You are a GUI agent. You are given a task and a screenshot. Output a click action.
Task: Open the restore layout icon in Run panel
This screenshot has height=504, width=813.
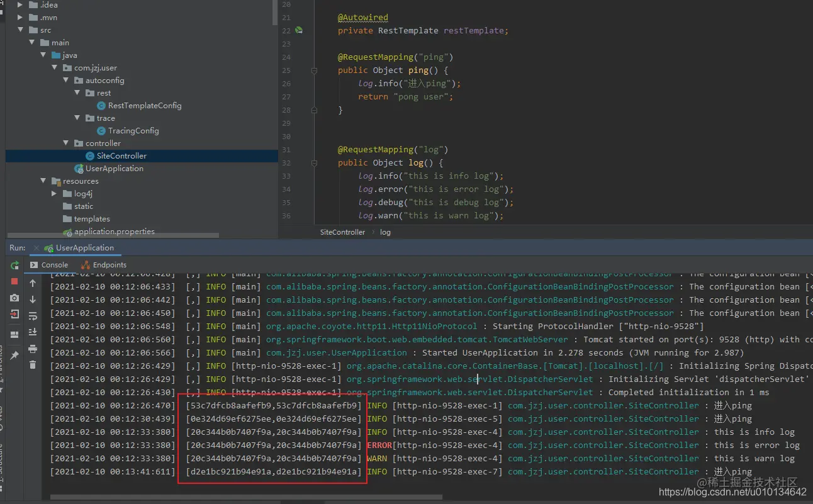(14, 335)
